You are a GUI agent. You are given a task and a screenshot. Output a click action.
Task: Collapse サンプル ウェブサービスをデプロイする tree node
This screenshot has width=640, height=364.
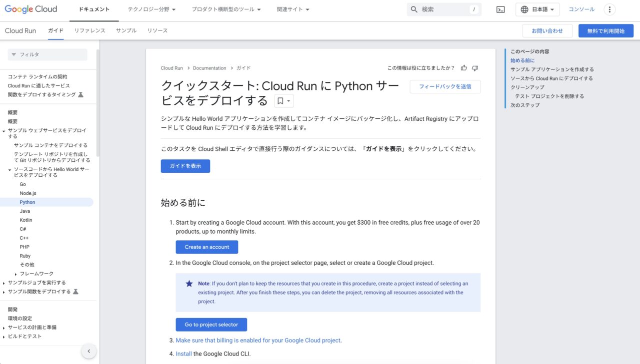pos(4,131)
